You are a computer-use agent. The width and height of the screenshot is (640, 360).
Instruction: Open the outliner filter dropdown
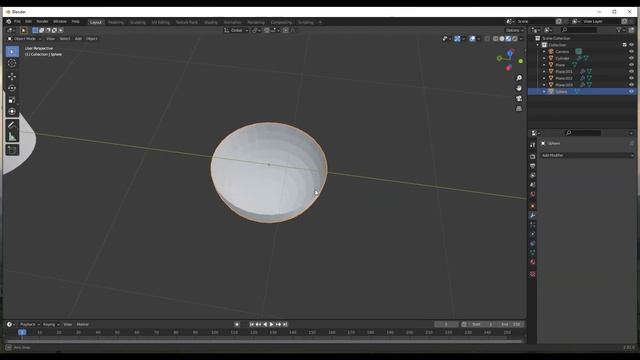(620, 30)
